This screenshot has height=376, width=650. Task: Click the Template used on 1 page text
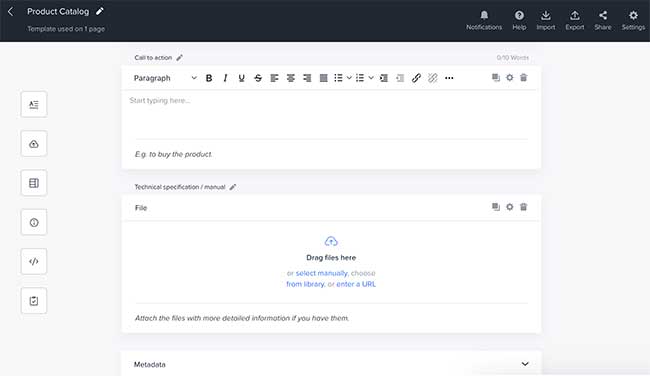click(66, 29)
